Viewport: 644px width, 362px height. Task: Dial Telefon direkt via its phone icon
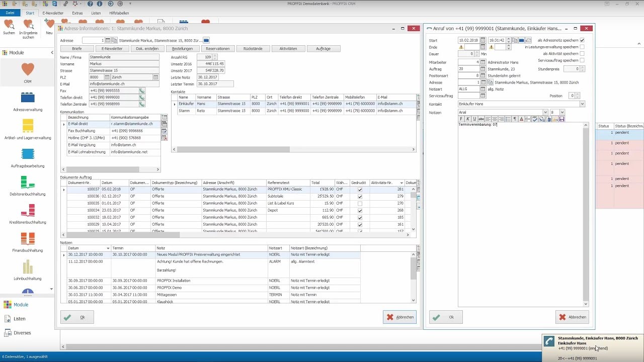[x=142, y=97]
